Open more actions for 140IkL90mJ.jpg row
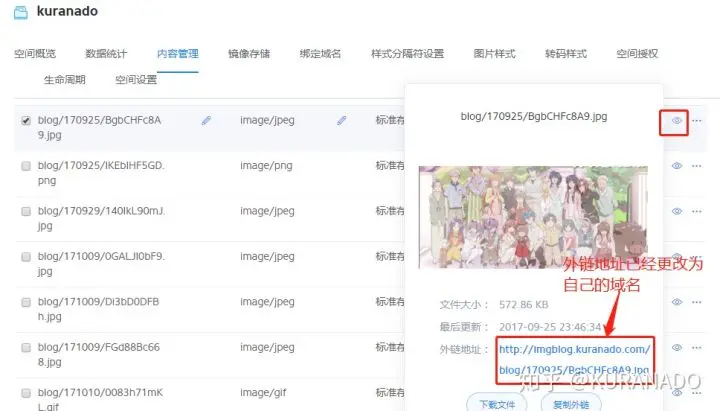Viewport: 720px width, 411px height. coord(697,211)
